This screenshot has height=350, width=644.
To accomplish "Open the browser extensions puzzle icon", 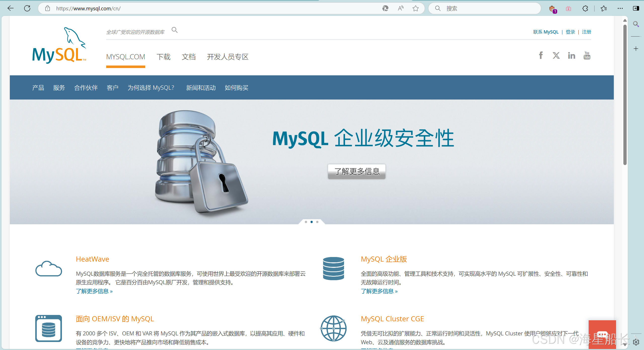I will (x=585, y=9).
